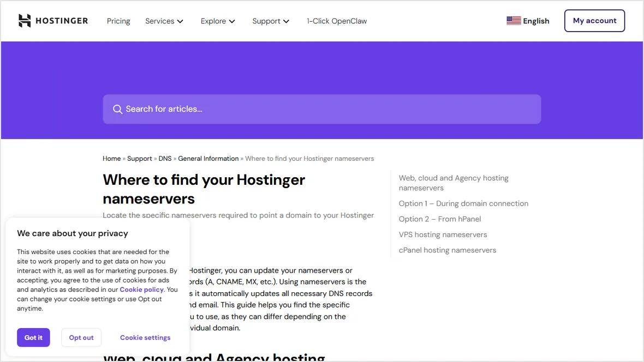Expand the Support dropdown menu
Image resolution: width=644 pixels, height=362 pixels.
(271, 21)
